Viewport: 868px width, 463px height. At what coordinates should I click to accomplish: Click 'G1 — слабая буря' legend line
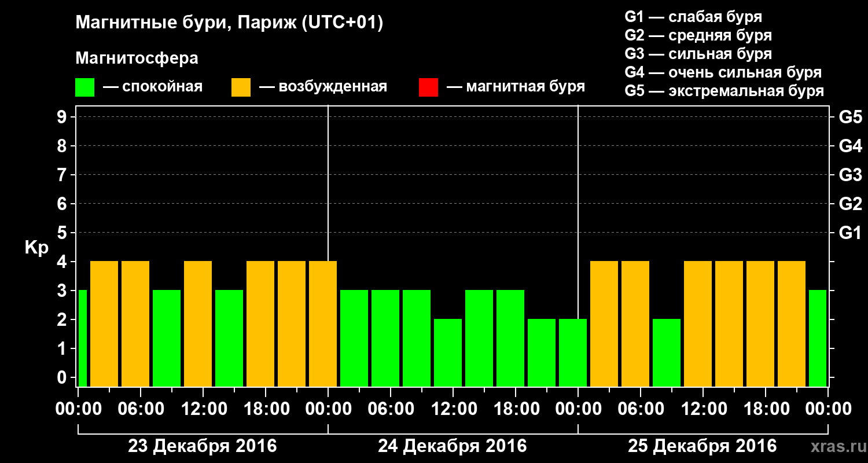[x=693, y=17]
